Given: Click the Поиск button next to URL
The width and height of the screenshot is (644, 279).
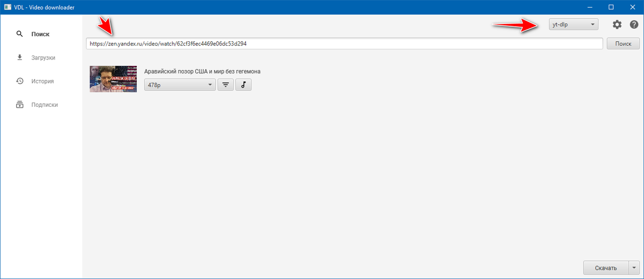Looking at the screenshot, I should 623,44.
